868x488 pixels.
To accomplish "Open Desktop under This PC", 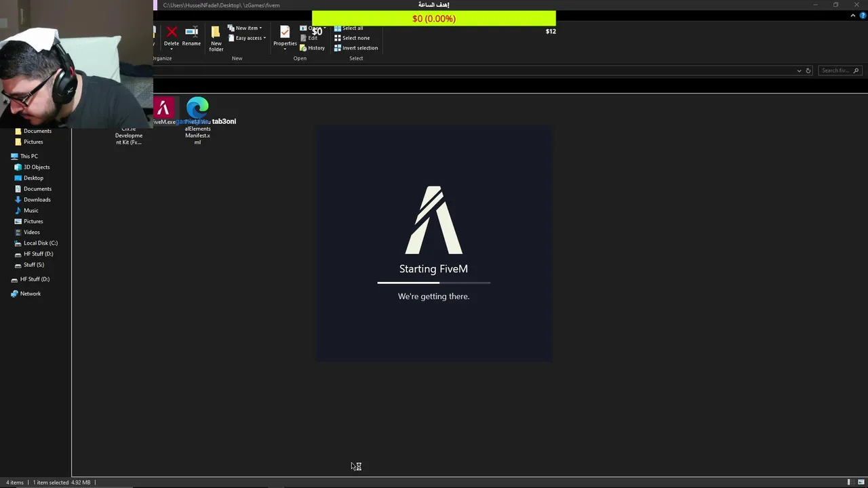I will click(29, 178).
